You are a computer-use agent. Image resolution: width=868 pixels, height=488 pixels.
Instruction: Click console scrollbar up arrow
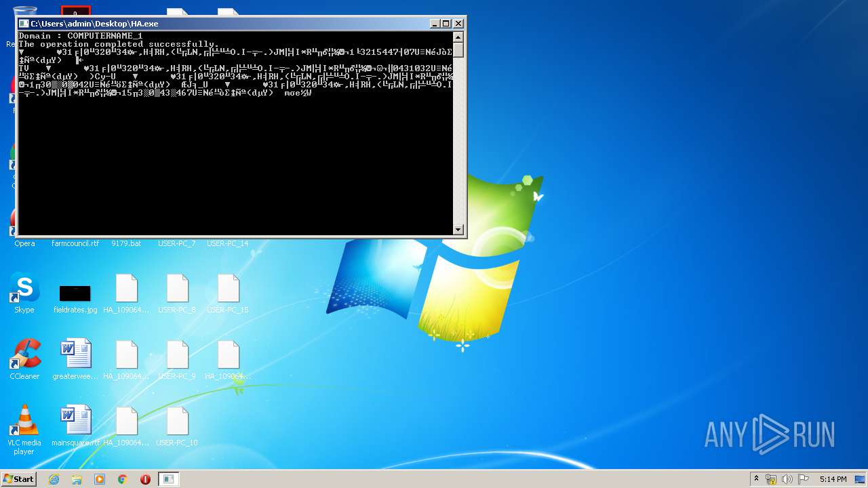coord(458,37)
